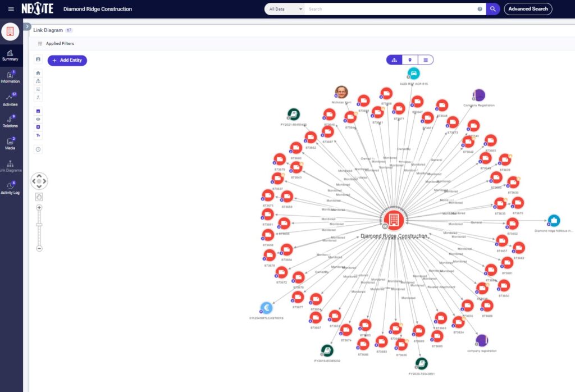This screenshot has height=392, width=575.
Task: Click the zoom slider handle
Action: click(39, 225)
